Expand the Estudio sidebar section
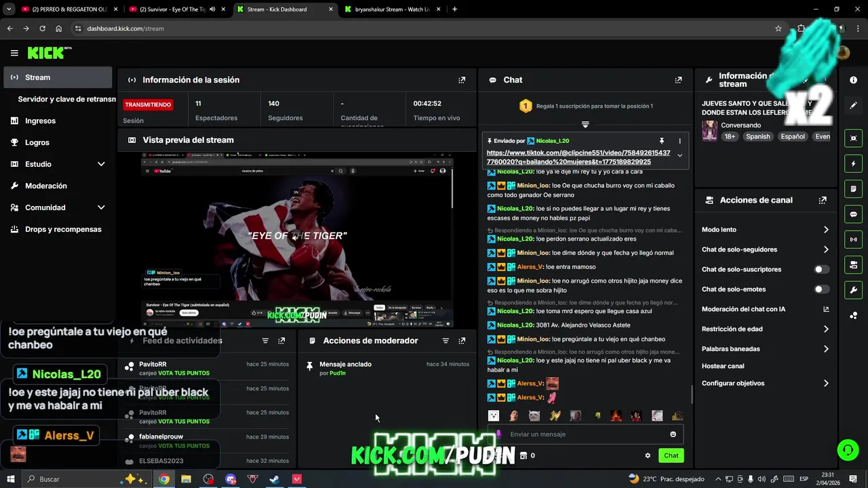The width and height of the screenshot is (868, 488). [x=58, y=164]
